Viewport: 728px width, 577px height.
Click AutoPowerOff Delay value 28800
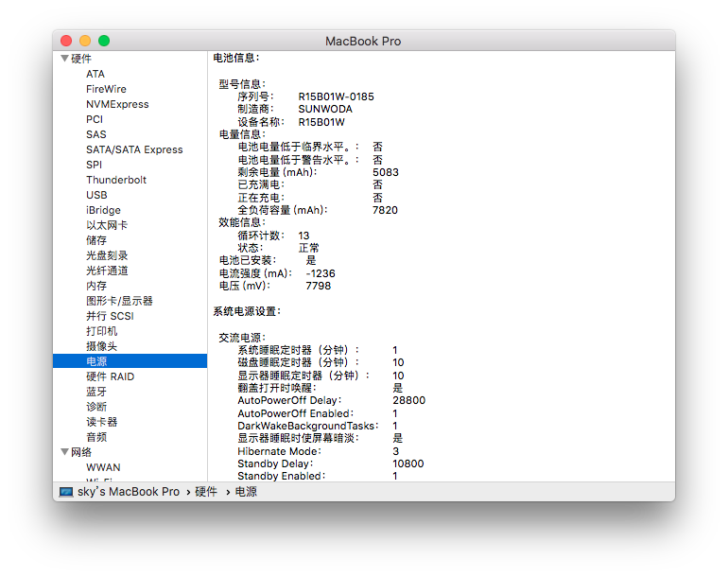pos(409,400)
